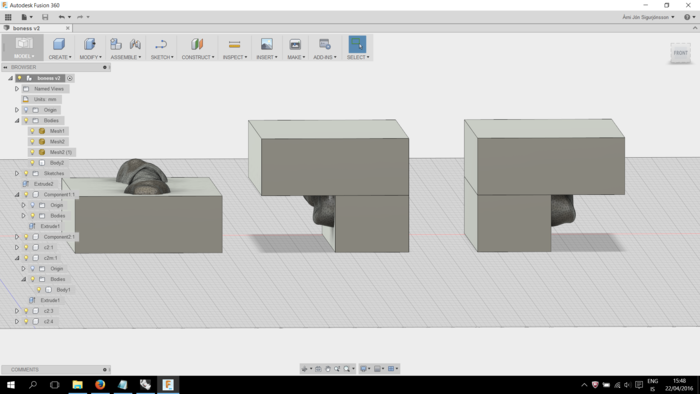Viewport: 700px width, 394px height.
Task: Select the Create box tool icon
Action: (x=59, y=44)
